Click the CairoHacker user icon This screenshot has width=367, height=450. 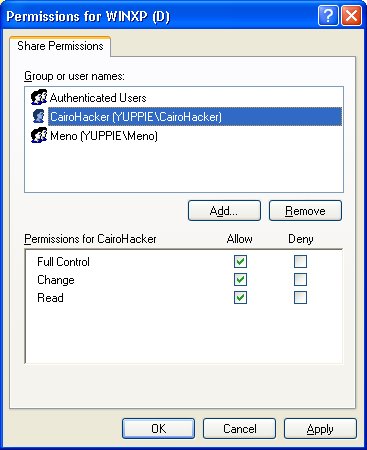(x=39, y=117)
